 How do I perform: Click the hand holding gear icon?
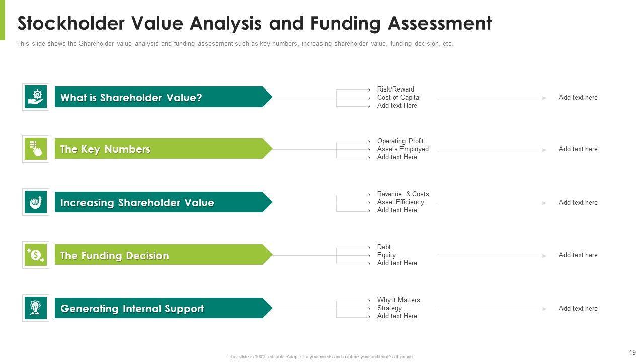(36, 97)
